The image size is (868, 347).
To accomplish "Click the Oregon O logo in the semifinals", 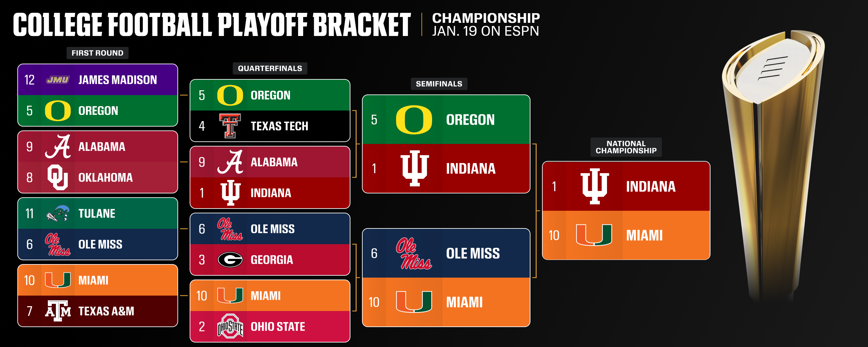I will click(413, 120).
